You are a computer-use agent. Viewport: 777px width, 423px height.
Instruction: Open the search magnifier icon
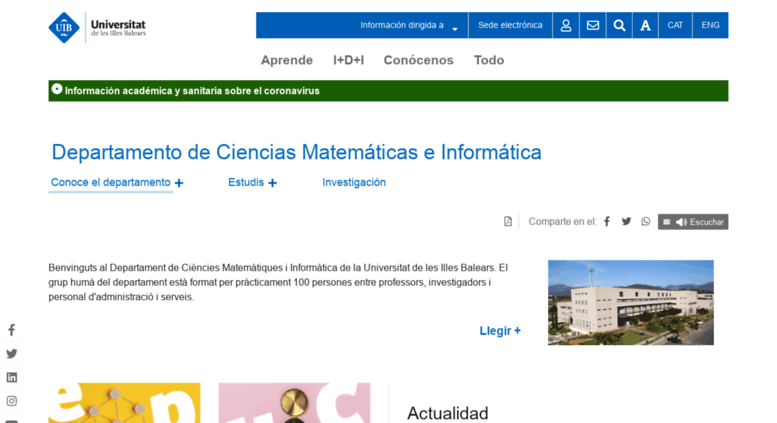619,25
